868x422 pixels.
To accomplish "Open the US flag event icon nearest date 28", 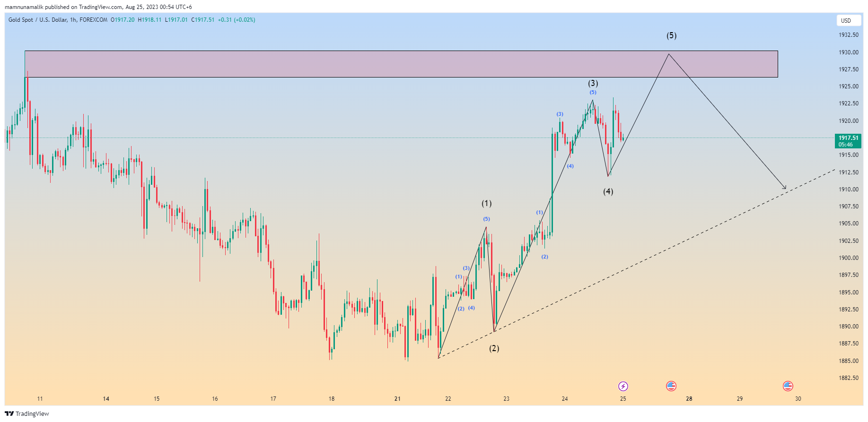I will (x=671, y=386).
